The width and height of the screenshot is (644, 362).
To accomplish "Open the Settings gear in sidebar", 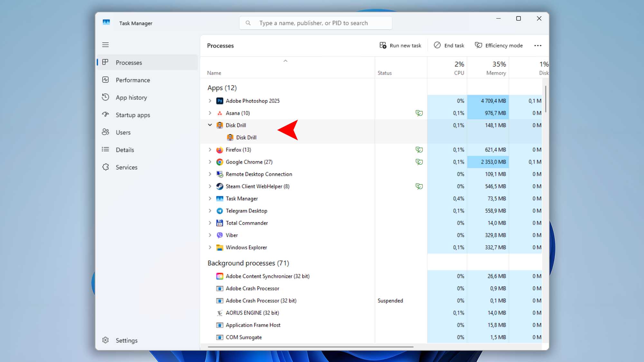I will (x=105, y=340).
